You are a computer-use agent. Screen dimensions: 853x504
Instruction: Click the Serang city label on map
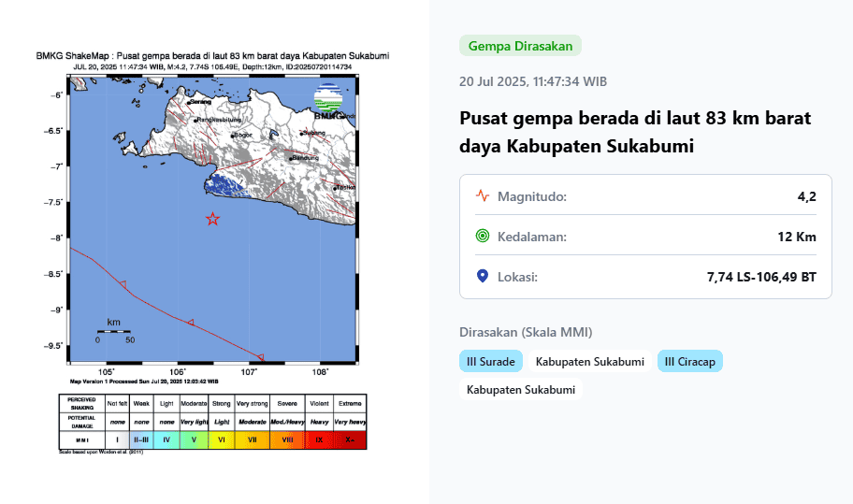[200, 102]
